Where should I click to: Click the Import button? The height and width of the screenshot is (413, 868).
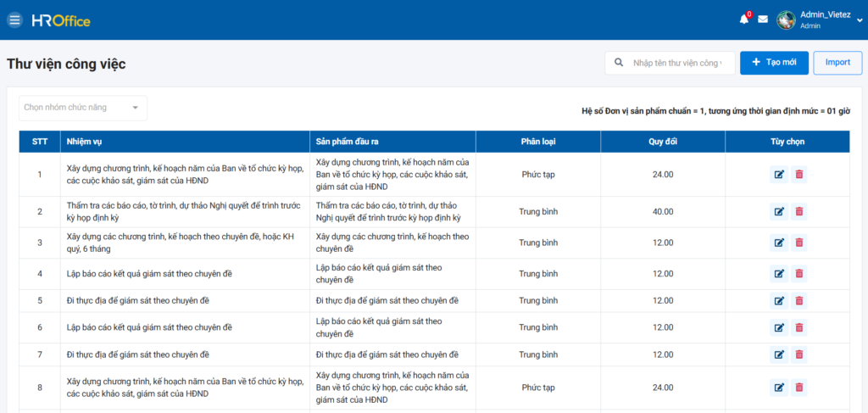point(837,63)
